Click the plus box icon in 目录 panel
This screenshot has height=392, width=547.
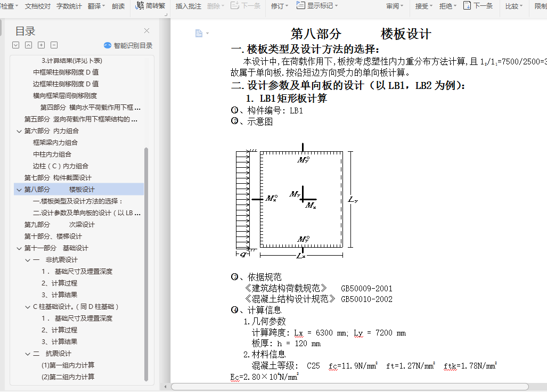point(41,45)
